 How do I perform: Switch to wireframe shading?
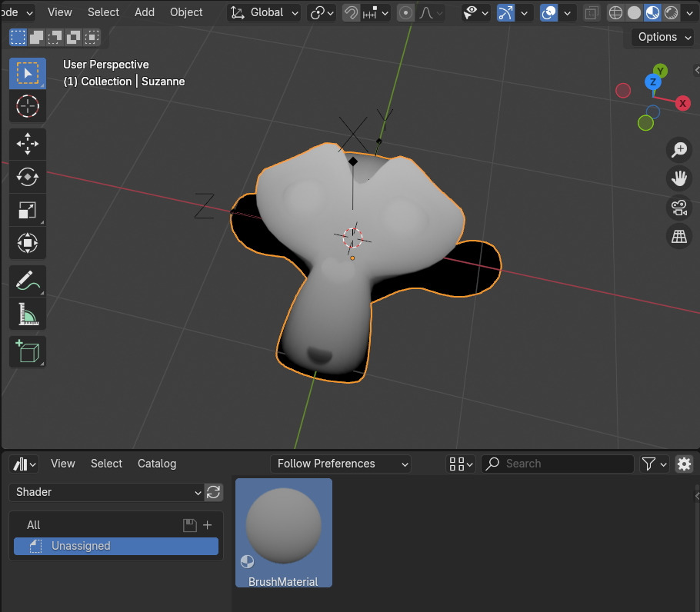615,13
